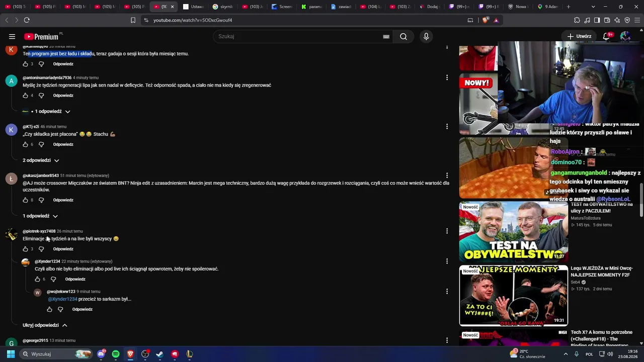644x362 pixels.
Task: Open the browser tab search dropdown
Action: pyautogui.click(x=593, y=7)
